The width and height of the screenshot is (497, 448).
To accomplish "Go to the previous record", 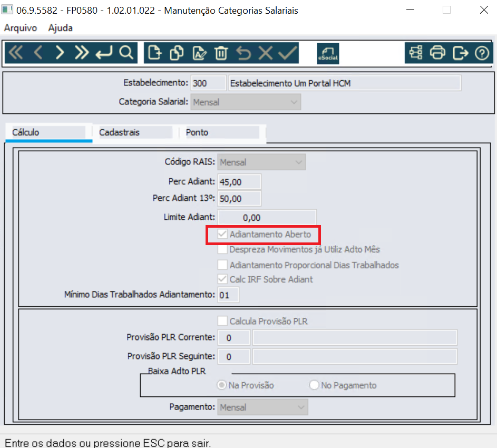I will pos(38,53).
